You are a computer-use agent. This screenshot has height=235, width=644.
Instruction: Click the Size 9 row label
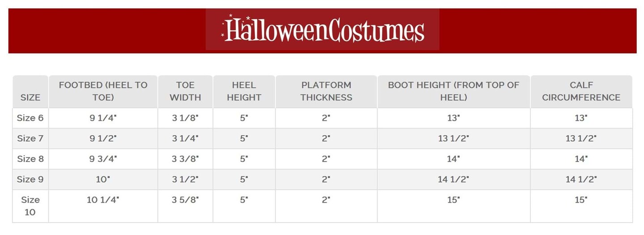click(x=30, y=179)
